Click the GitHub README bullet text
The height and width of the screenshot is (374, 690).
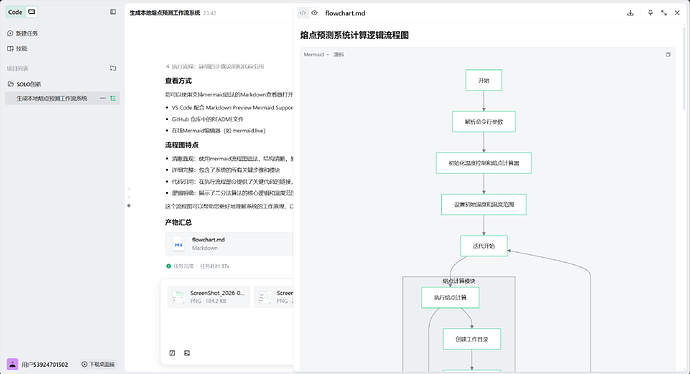click(207, 119)
